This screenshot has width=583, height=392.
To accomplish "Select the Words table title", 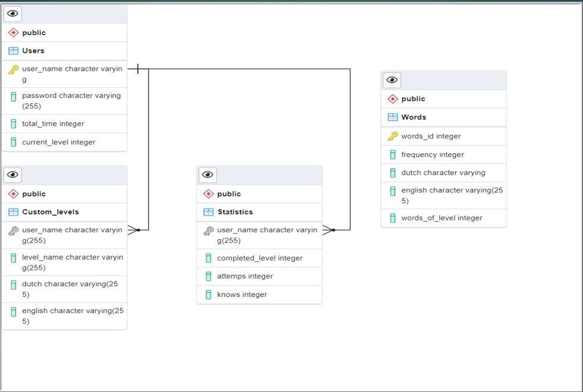I will coord(414,117).
